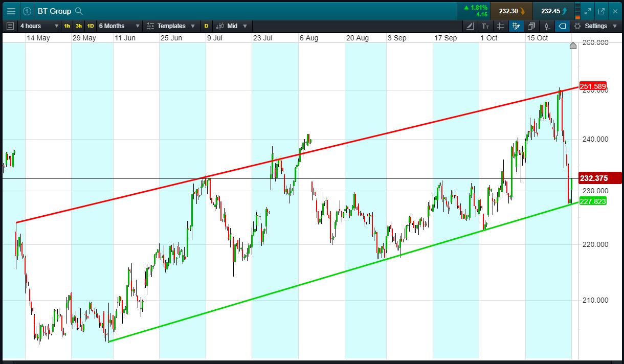Expand chart to full screen
The image size is (624, 364).
tap(588, 11)
